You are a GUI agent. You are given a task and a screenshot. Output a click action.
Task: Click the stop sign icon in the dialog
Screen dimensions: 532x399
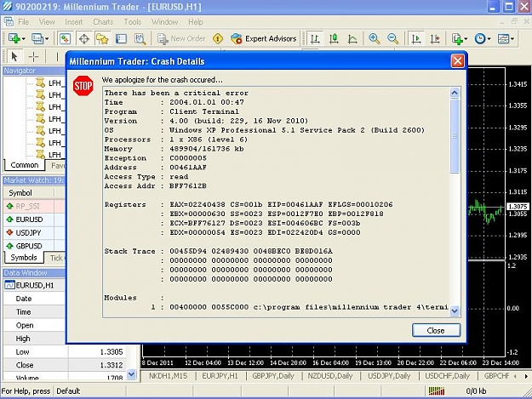pos(83,86)
